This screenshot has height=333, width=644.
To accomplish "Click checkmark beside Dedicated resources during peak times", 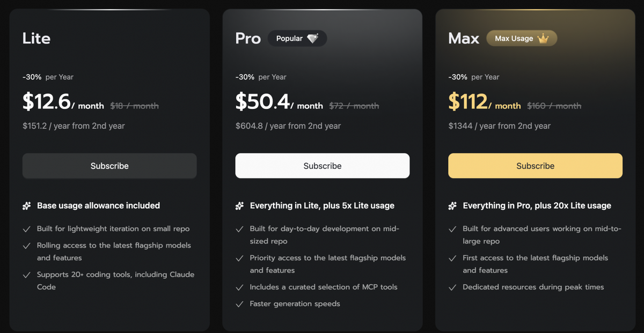I will click(x=452, y=287).
